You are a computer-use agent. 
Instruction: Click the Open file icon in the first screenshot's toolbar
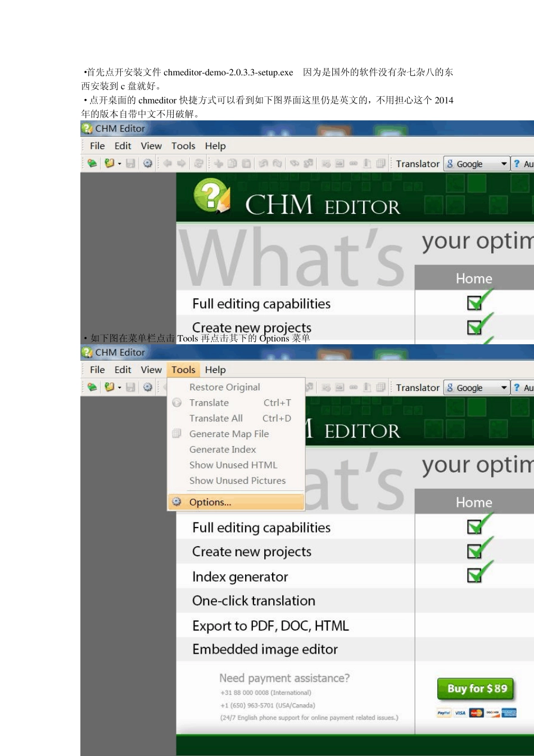[x=109, y=164]
